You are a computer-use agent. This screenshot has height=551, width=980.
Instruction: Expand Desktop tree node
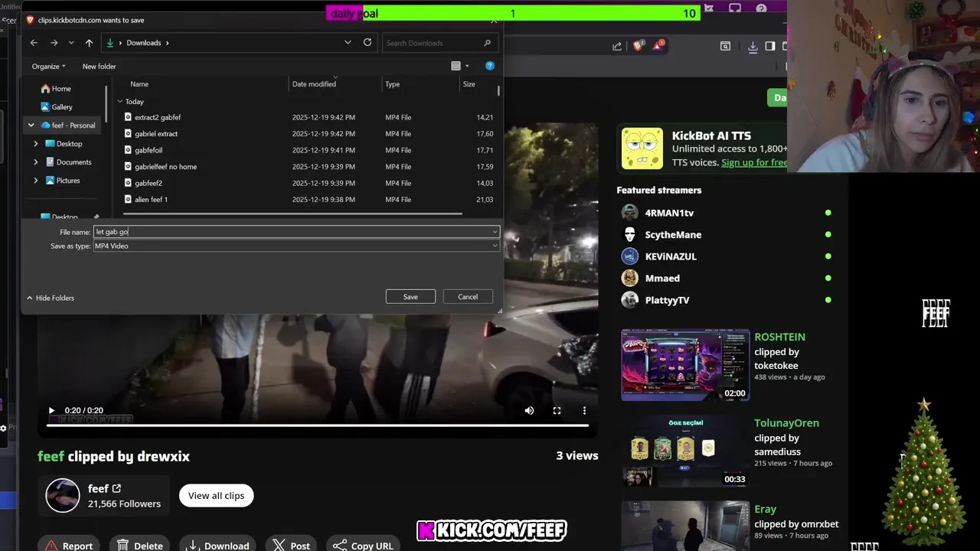(35, 144)
